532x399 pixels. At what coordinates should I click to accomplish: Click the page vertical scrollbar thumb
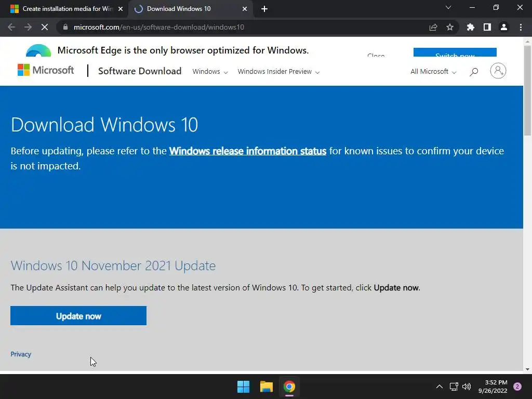coord(527,90)
